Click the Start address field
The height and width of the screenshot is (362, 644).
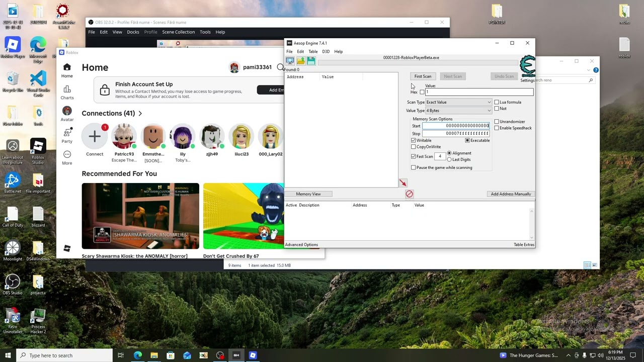[x=456, y=126]
